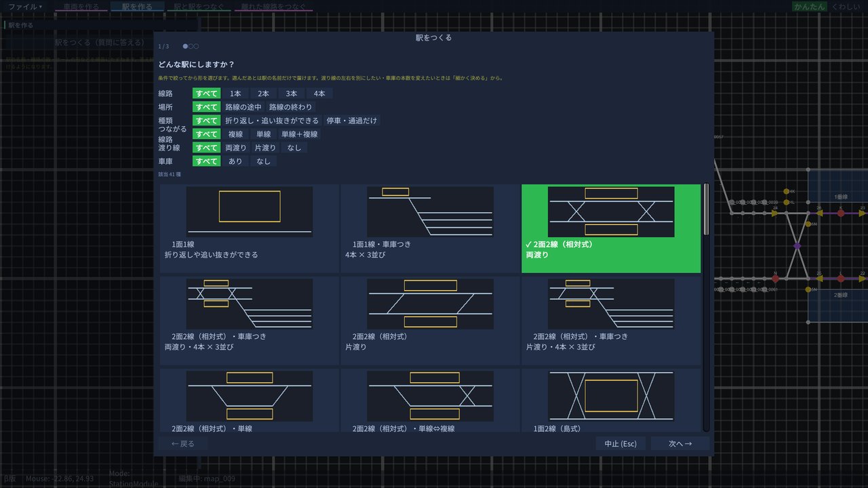868x488 pixels.
Task: Select 2面2線（相対式）両渡り layout card
Action: 611,228
